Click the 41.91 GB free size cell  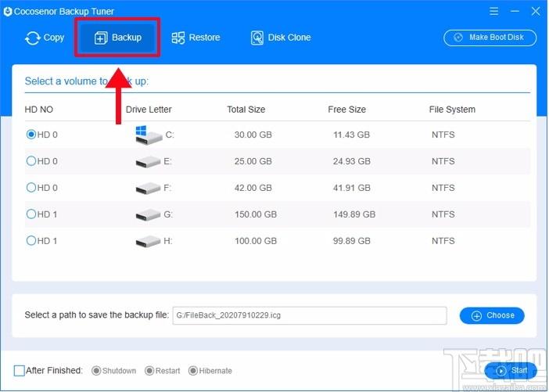click(351, 188)
